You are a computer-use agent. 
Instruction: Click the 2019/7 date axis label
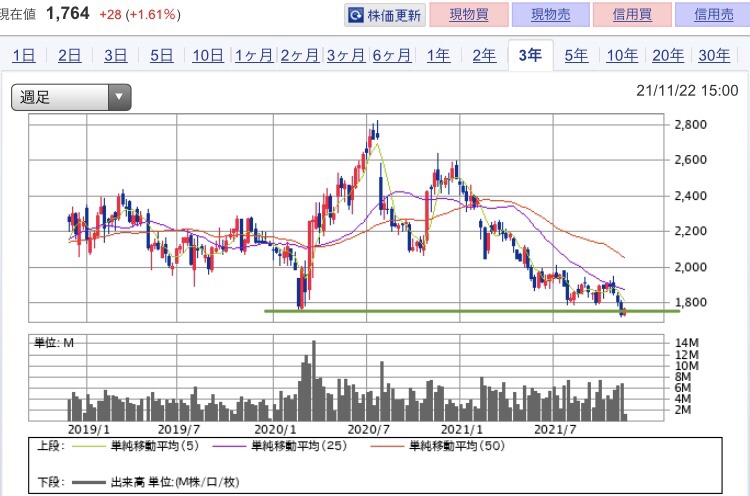[178, 430]
